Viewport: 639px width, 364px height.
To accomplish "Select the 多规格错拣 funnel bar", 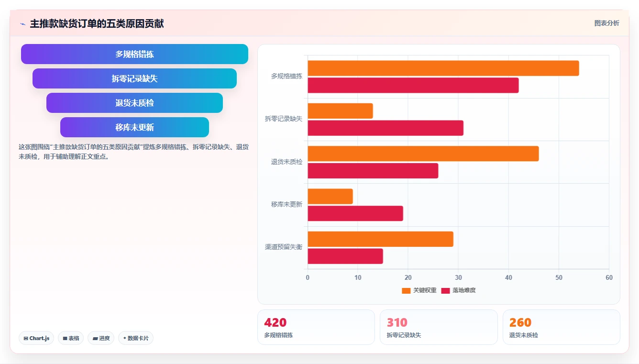I will coord(134,54).
